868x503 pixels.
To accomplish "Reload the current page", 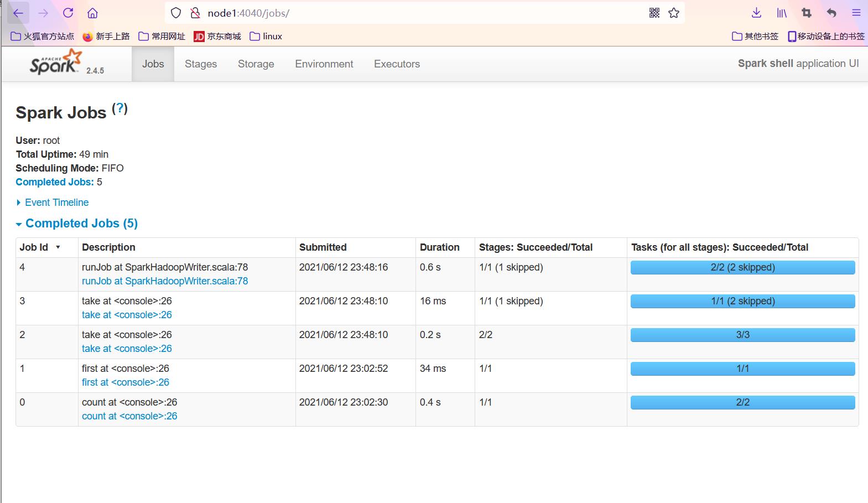I will pyautogui.click(x=68, y=13).
